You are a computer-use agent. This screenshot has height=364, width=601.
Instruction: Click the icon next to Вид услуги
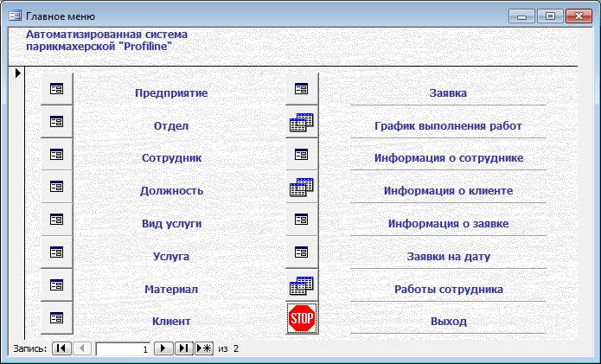tap(57, 220)
